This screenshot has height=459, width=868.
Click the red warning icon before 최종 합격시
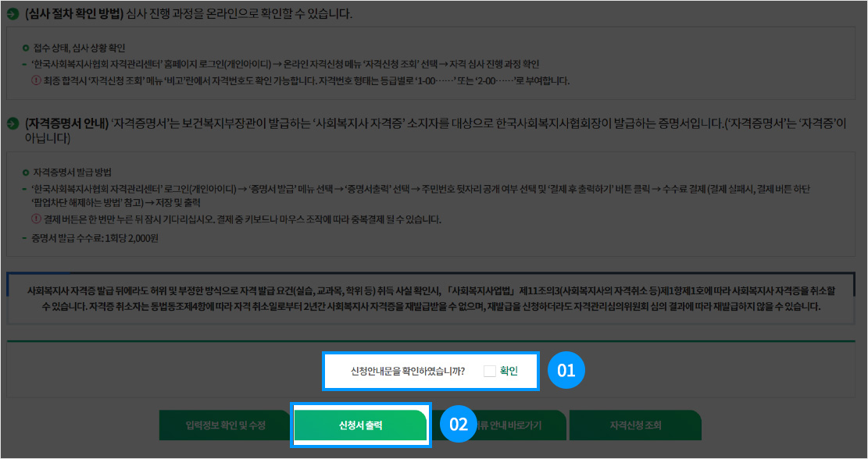coord(35,80)
